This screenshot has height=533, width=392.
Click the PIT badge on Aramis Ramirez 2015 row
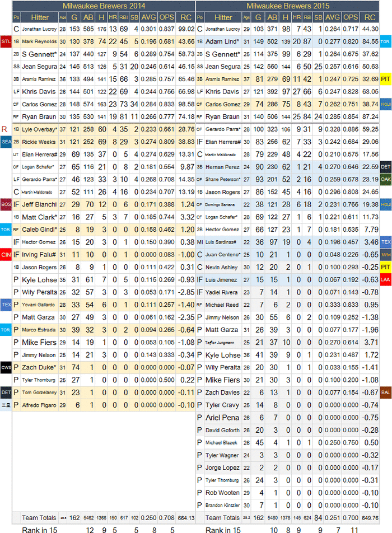pos(385,79)
